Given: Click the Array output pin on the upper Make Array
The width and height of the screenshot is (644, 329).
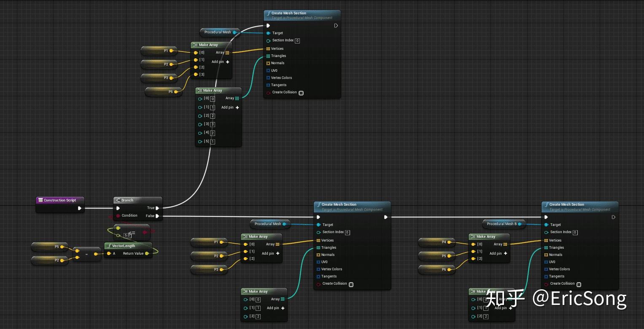Looking at the screenshot, I should tap(227, 52).
